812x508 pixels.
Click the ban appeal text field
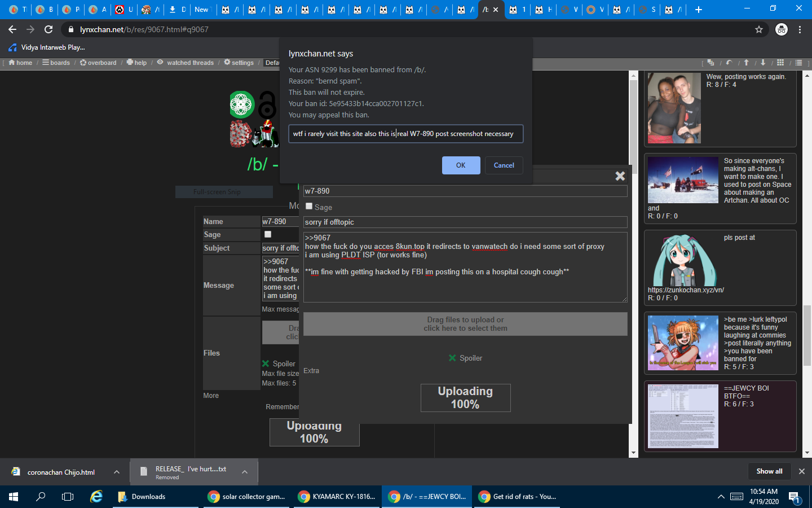(x=406, y=134)
